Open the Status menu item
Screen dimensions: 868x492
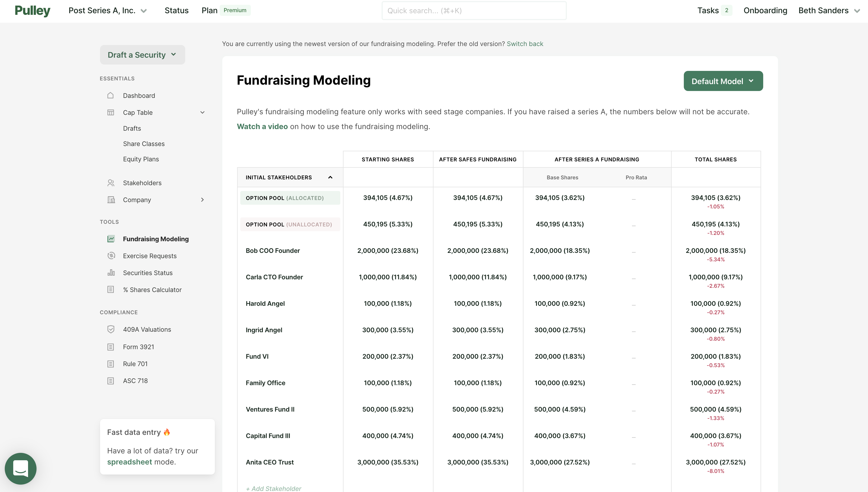coord(177,11)
